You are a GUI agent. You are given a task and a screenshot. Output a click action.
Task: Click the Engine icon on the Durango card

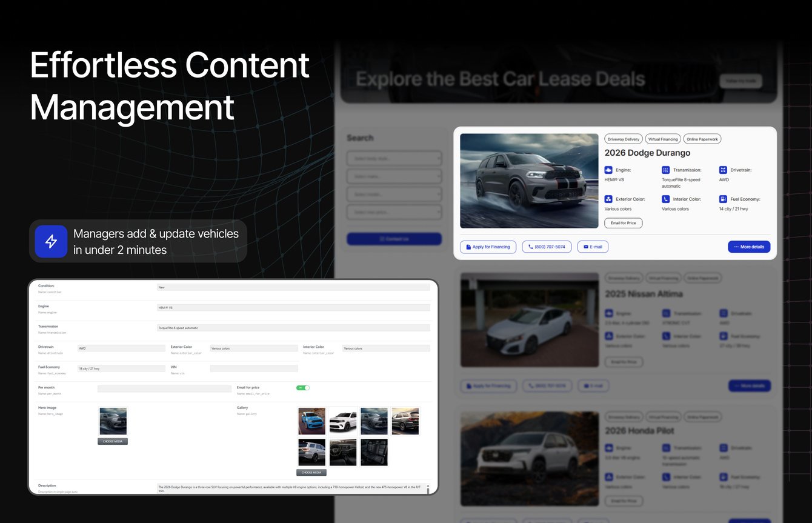tap(608, 170)
